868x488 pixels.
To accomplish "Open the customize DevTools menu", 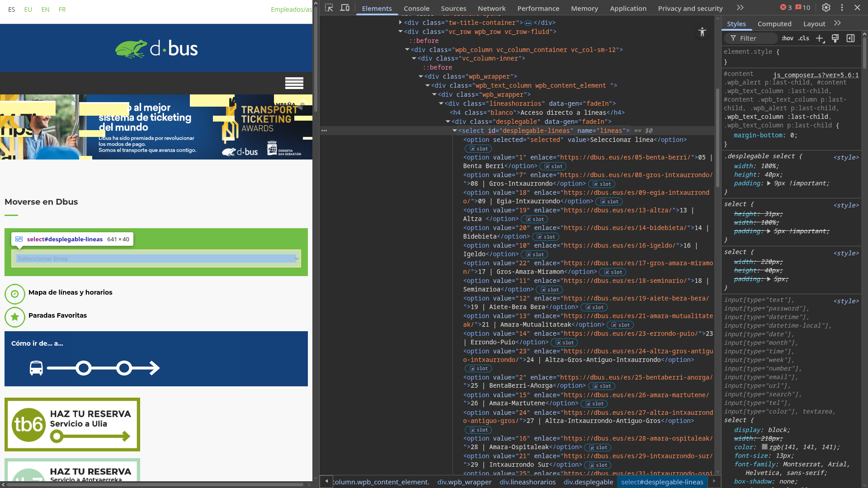I will 842,8.
